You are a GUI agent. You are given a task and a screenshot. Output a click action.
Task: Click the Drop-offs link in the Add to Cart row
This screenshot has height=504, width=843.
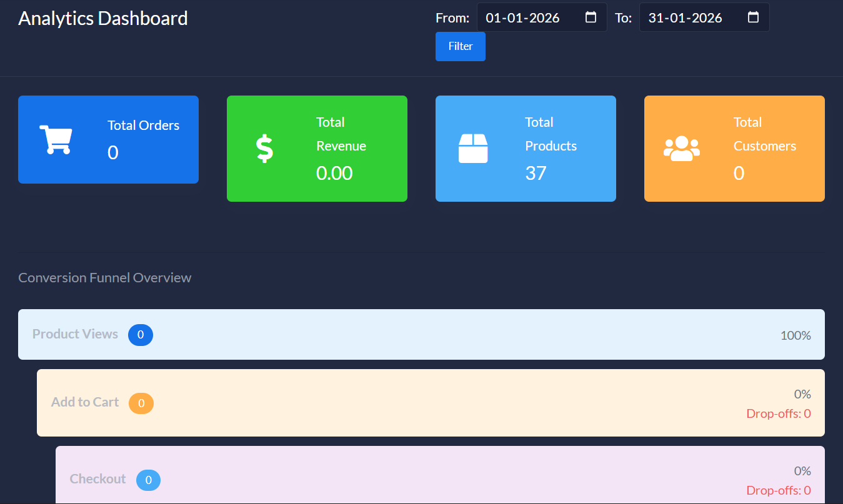coord(779,413)
